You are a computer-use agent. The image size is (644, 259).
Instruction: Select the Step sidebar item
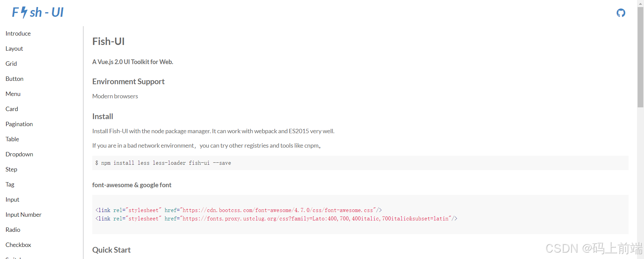coord(11,169)
